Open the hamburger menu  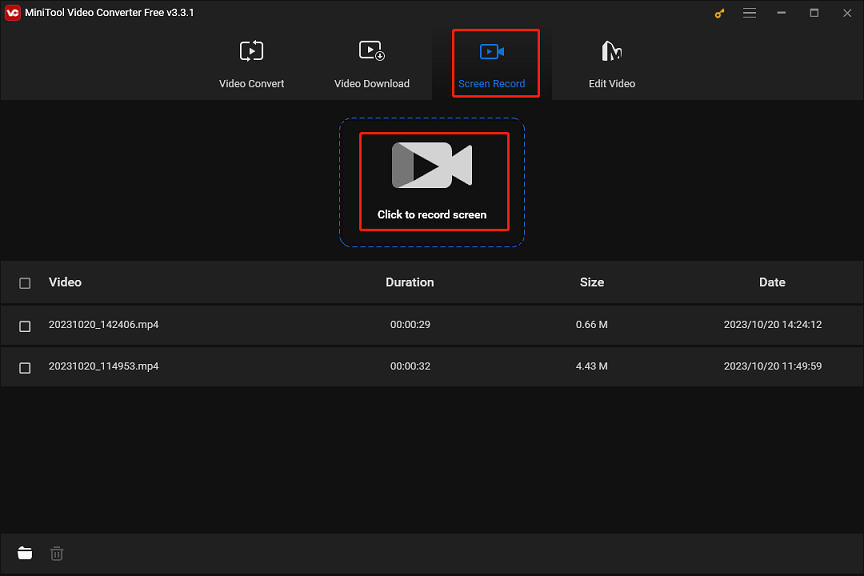click(749, 13)
